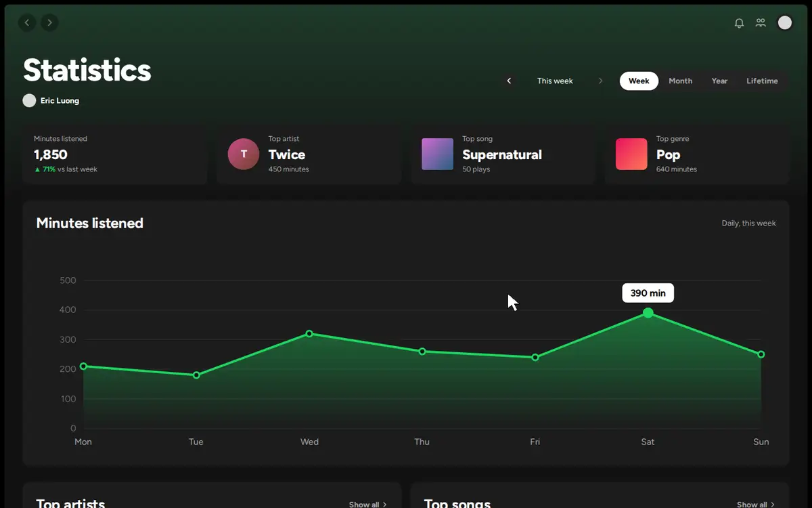Click the highlighted Saturday data point
812x508 pixels.
tap(648, 313)
